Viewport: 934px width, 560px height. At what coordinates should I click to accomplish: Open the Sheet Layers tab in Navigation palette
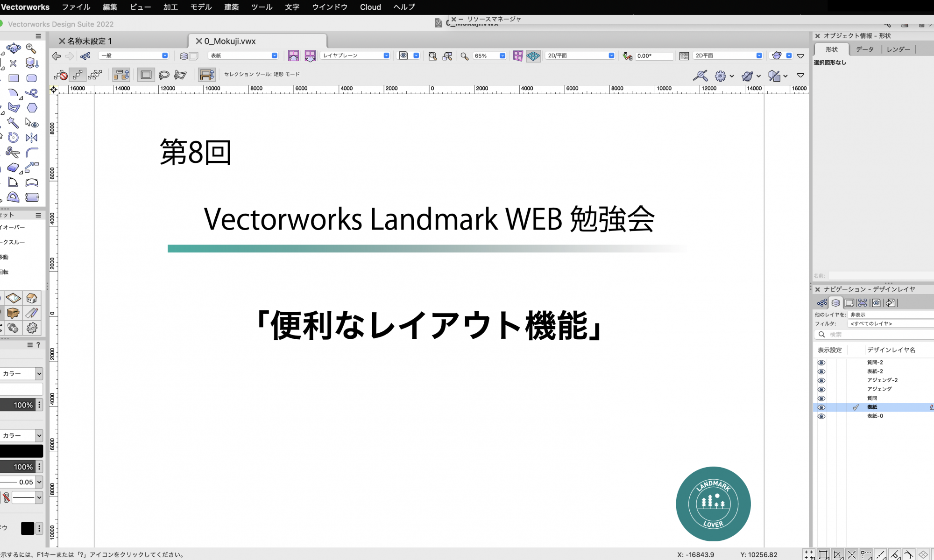point(849,303)
